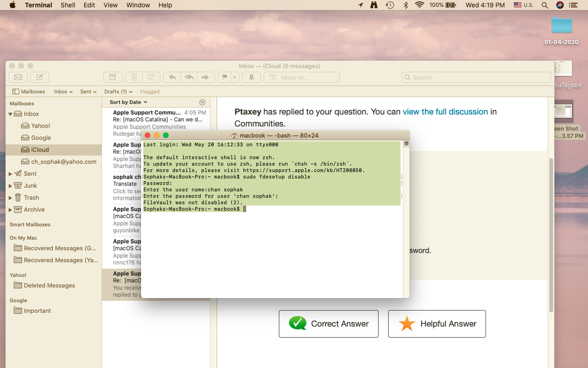Click the Get New Mail envelope icon

coord(18,77)
